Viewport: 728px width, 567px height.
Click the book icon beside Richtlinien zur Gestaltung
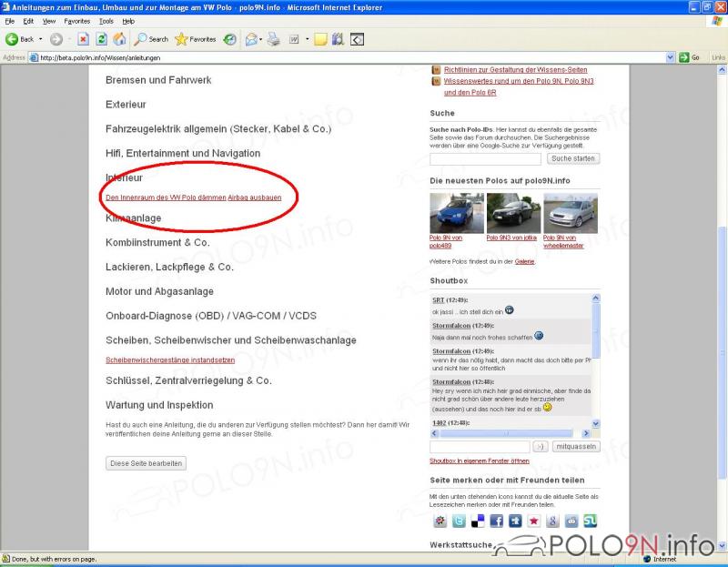click(436, 70)
